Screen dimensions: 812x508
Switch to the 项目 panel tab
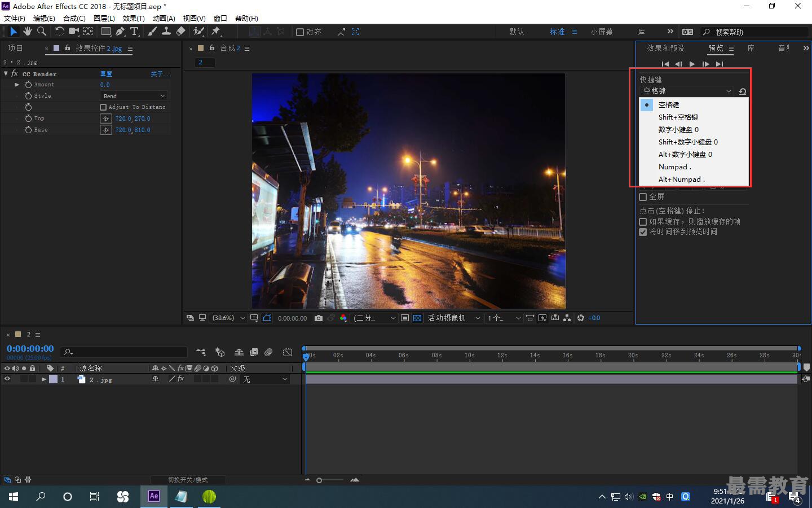click(x=16, y=49)
